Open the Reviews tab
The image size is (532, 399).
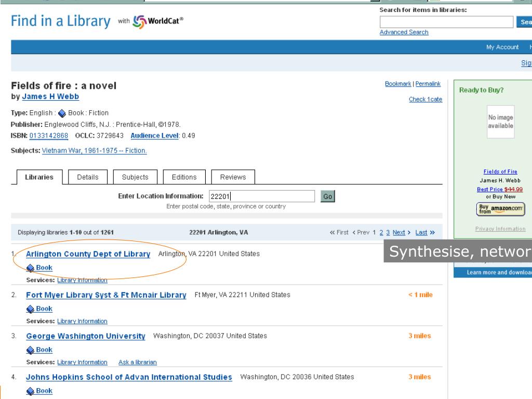tap(233, 177)
